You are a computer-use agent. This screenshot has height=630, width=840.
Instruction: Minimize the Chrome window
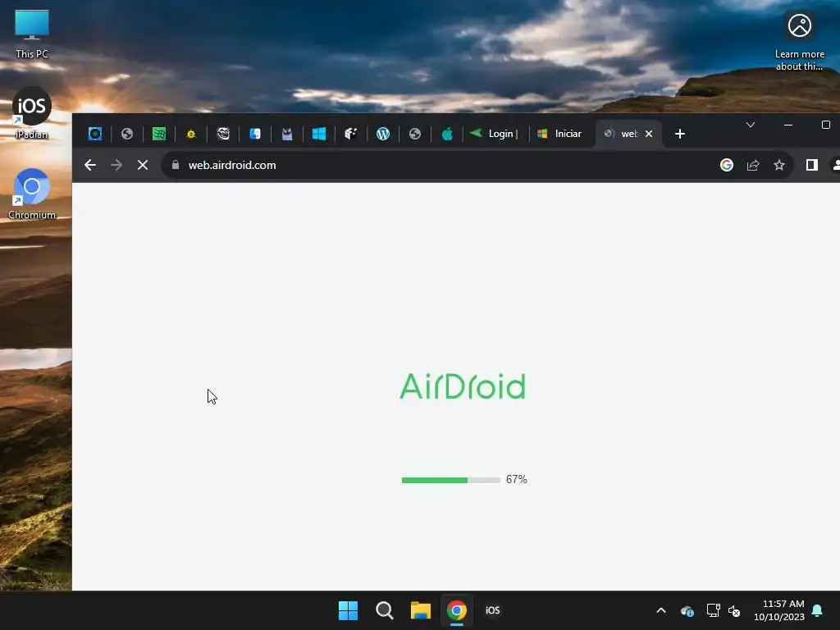788,125
